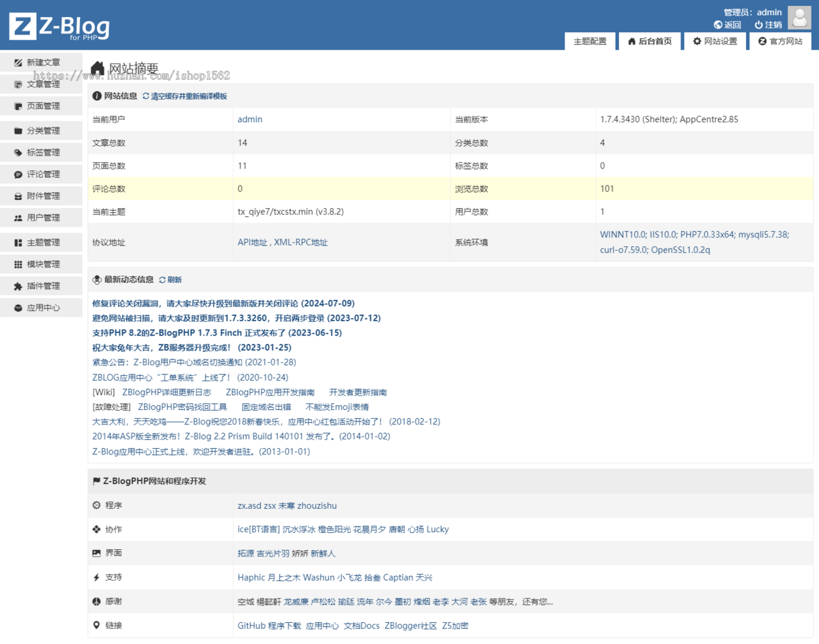Open 开发者更新指南 link
Viewport: 819px width, 644px height.
(x=358, y=392)
